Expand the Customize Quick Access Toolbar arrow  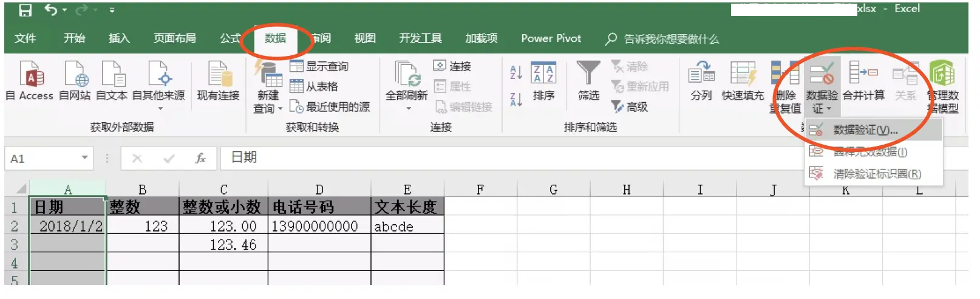(112, 10)
